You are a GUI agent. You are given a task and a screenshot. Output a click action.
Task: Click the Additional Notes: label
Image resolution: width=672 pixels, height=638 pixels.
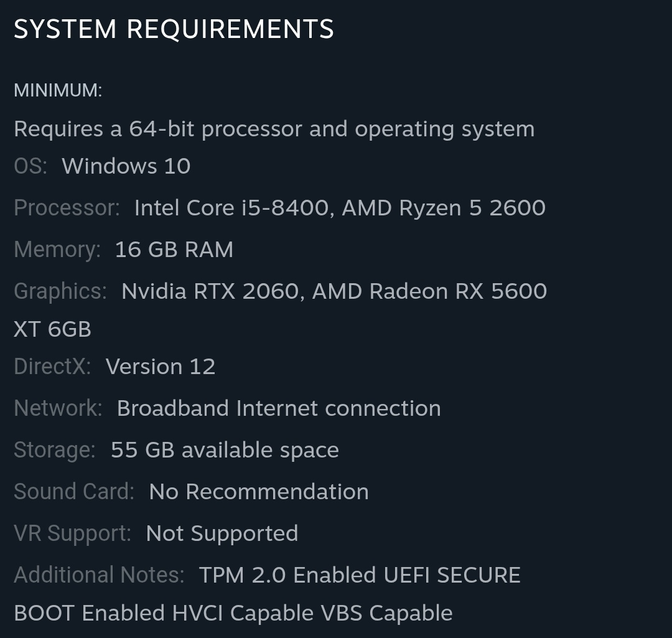tap(99, 575)
